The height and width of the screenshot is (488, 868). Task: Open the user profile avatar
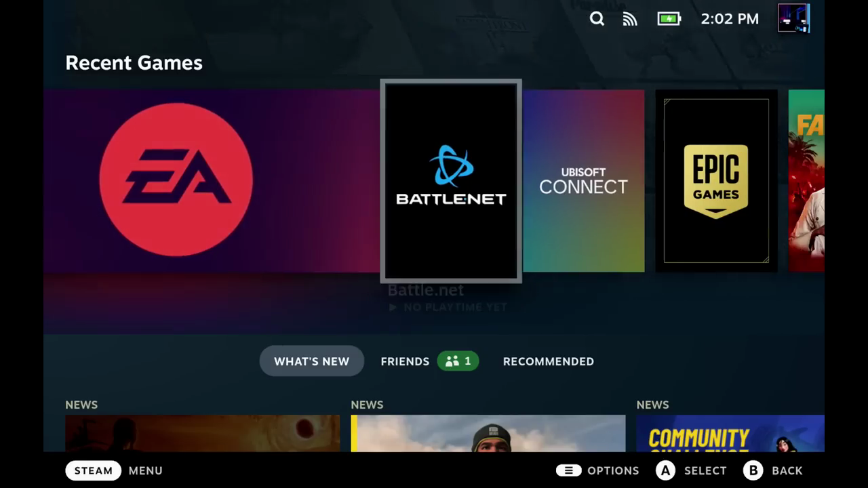pos(793,18)
